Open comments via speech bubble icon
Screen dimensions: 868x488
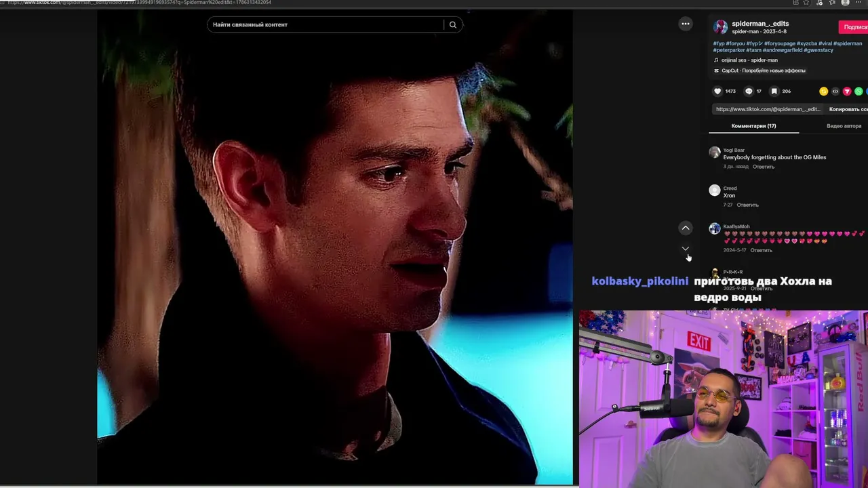tap(749, 91)
